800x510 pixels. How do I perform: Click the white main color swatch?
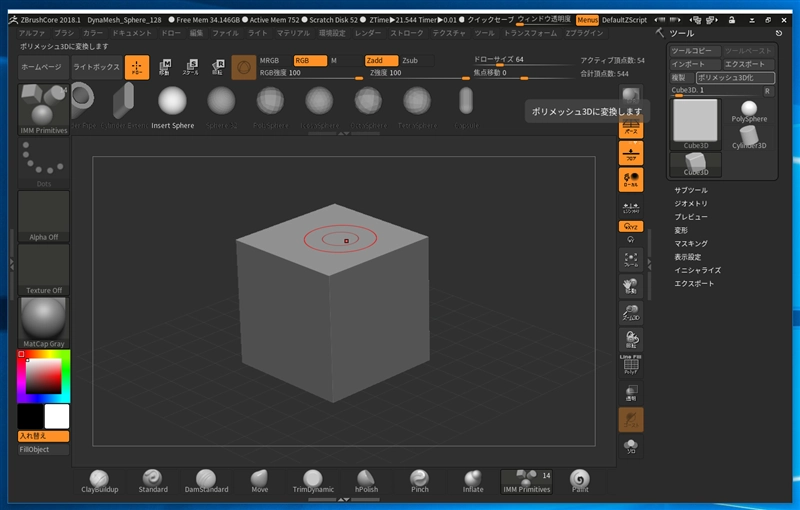[57, 416]
